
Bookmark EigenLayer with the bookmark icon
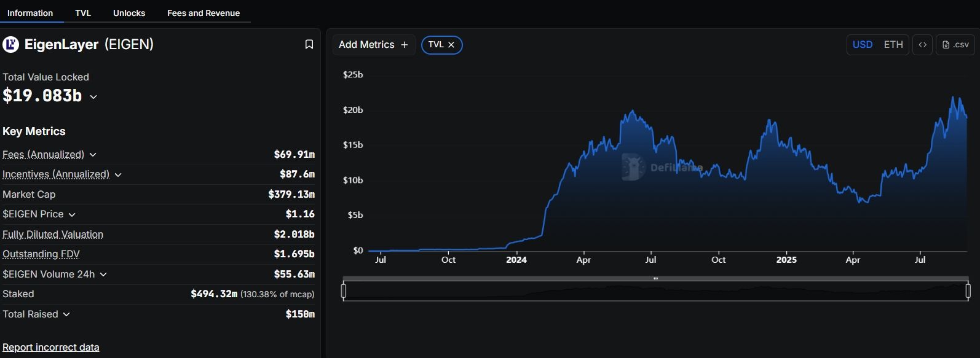309,44
